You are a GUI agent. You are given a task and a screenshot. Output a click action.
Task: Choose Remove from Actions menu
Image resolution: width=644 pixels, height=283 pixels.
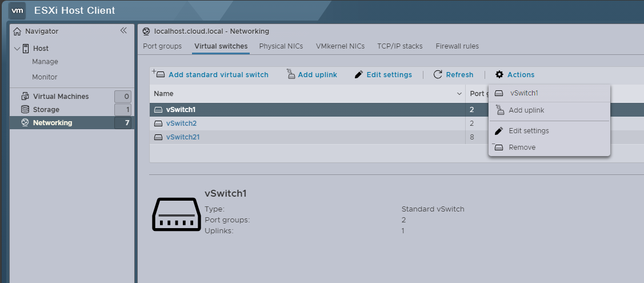pos(522,147)
